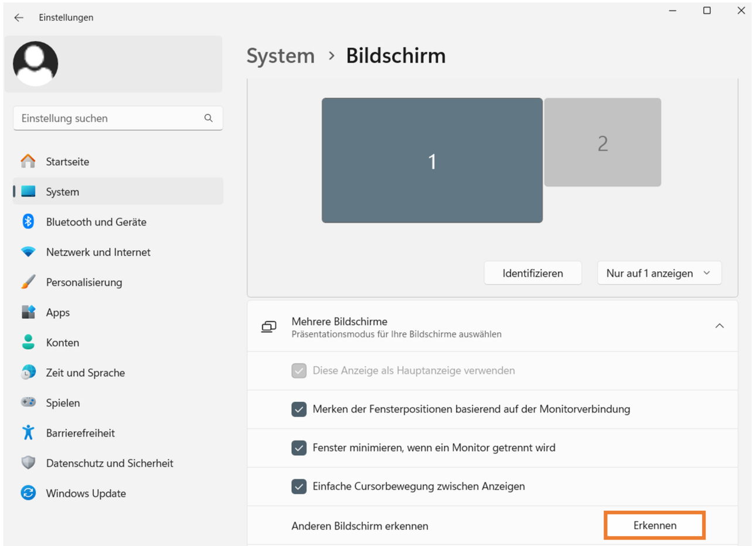Image resolution: width=756 pixels, height=546 pixels.
Task: Click the search magnifier icon
Action: (x=209, y=118)
